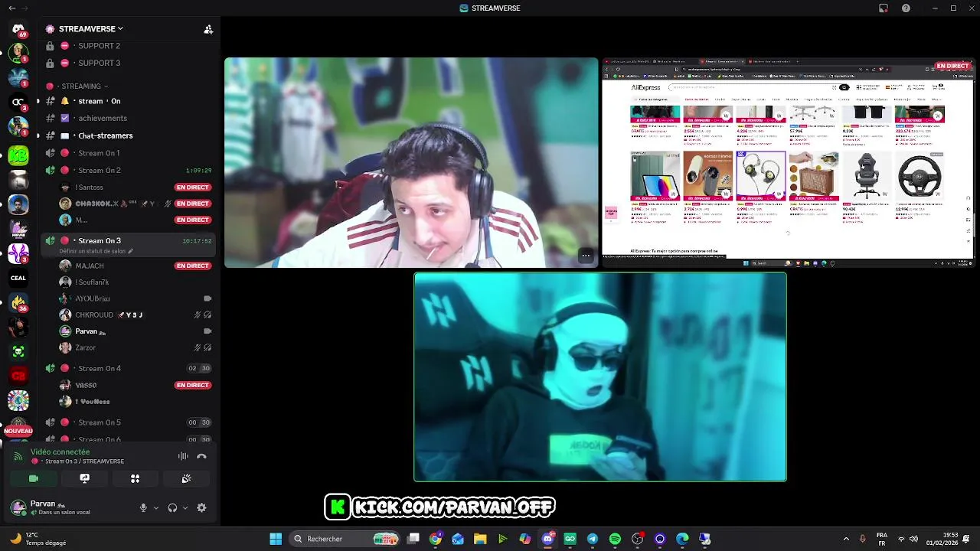
Task: Watch YASSO's EN DIRECT stream
Action: coord(193,385)
